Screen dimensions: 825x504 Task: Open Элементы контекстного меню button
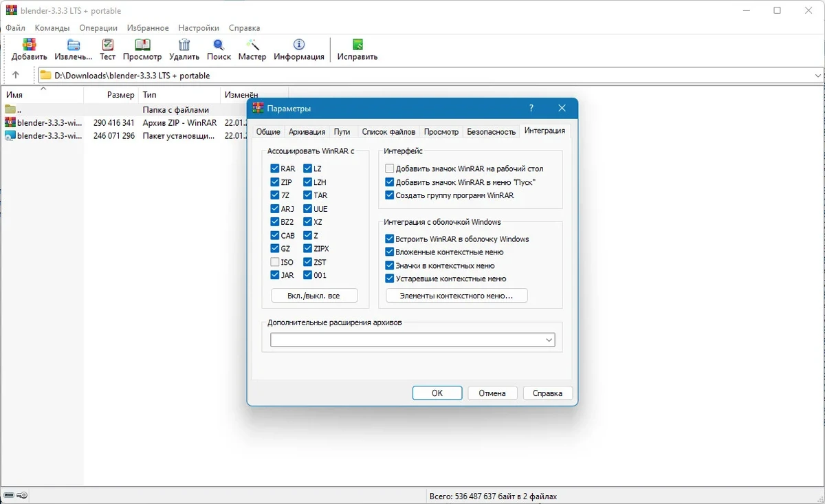point(456,296)
